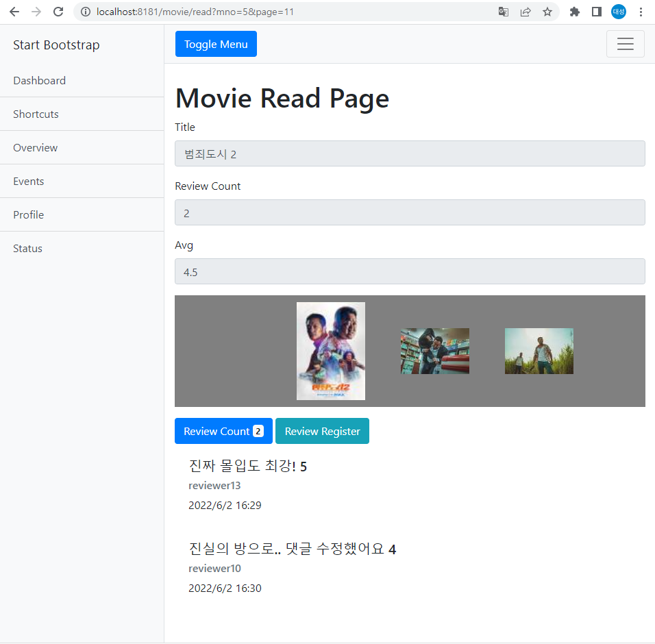Open Shortcuts from the sidebar menu

point(36,114)
